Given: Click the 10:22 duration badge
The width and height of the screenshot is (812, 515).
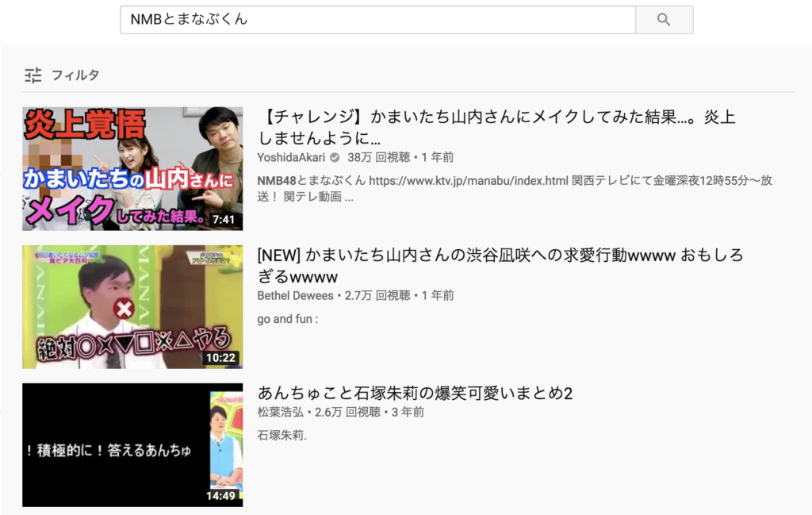Looking at the screenshot, I should pyautogui.click(x=220, y=358).
